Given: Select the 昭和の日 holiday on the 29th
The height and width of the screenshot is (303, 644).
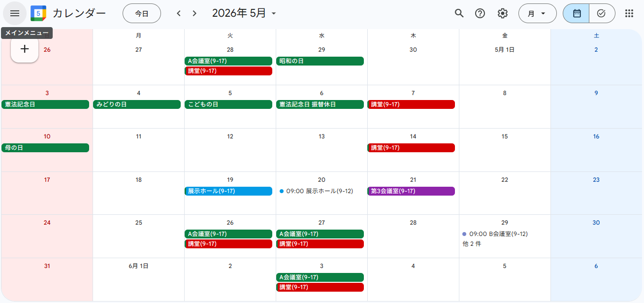Looking at the screenshot, I should click(320, 61).
